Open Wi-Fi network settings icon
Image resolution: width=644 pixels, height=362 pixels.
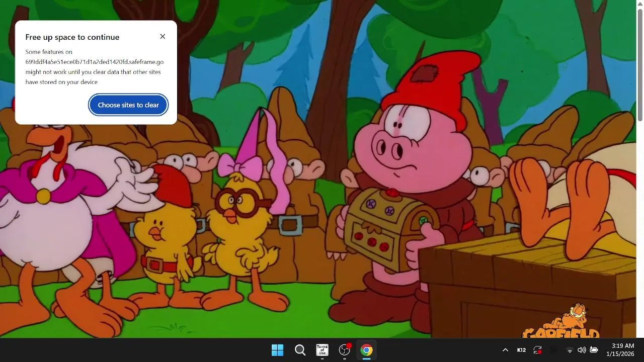click(570, 350)
